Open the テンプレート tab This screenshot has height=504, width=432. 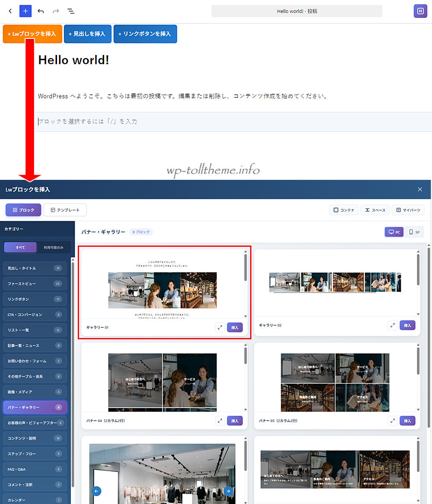(65, 210)
